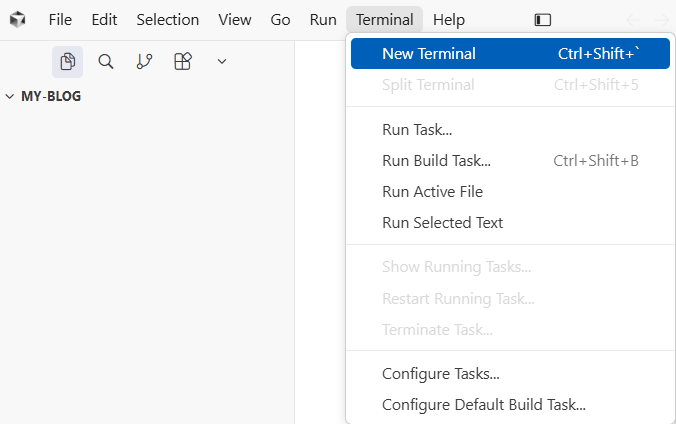The height and width of the screenshot is (424, 676).
Task: Choose Run Selected Text
Action: (x=442, y=223)
